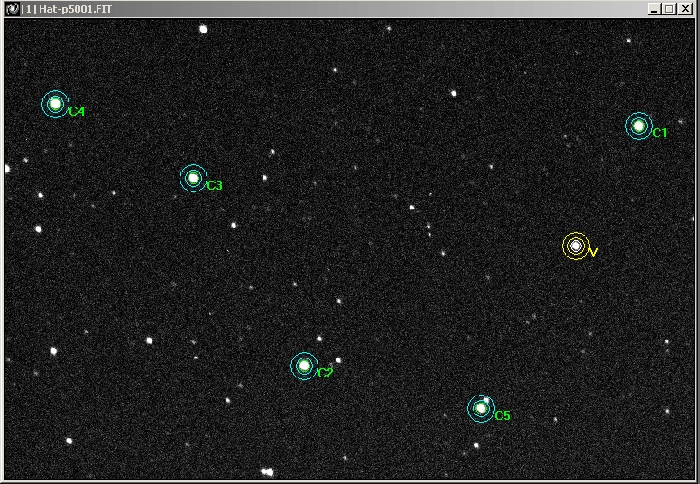The width and height of the screenshot is (700, 484).
Task: Maximize the Hat-p5001.FIT image window
Action: pos(669,9)
